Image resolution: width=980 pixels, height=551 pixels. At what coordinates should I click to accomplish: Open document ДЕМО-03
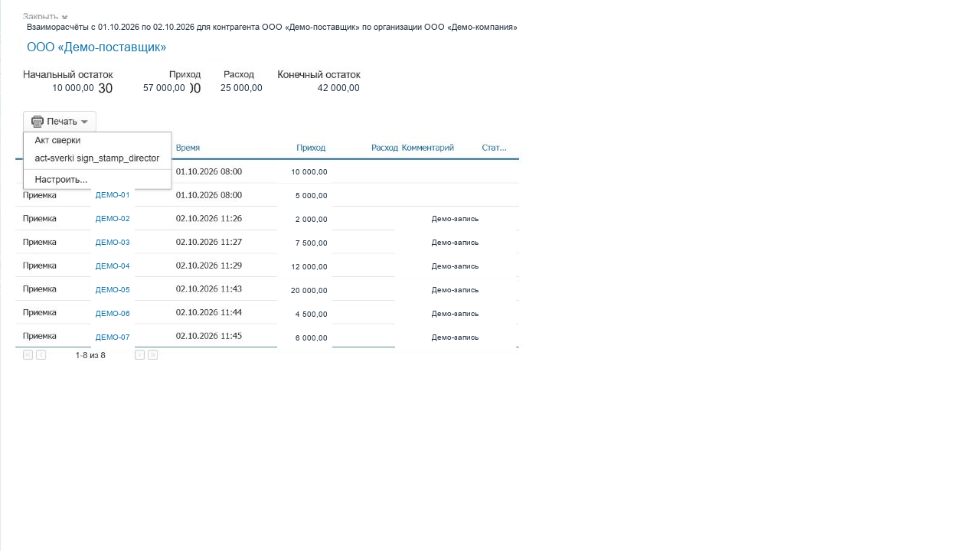[113, 243]
